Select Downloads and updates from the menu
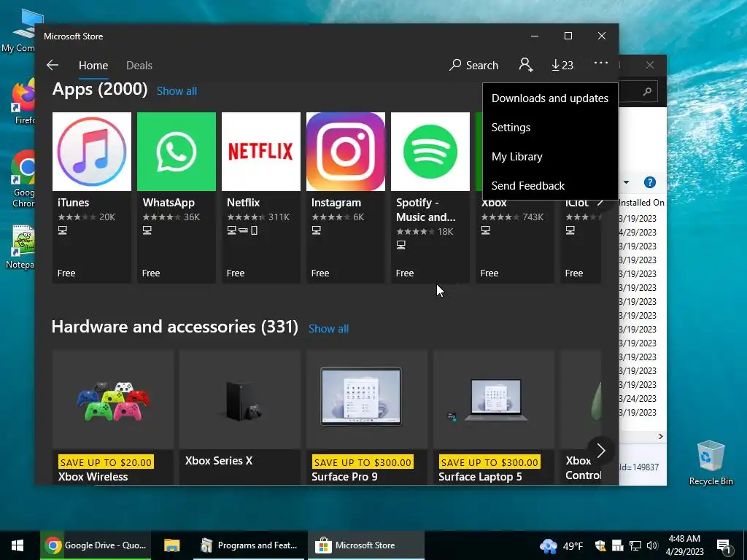747x560 pixels. tap(550, 98)
